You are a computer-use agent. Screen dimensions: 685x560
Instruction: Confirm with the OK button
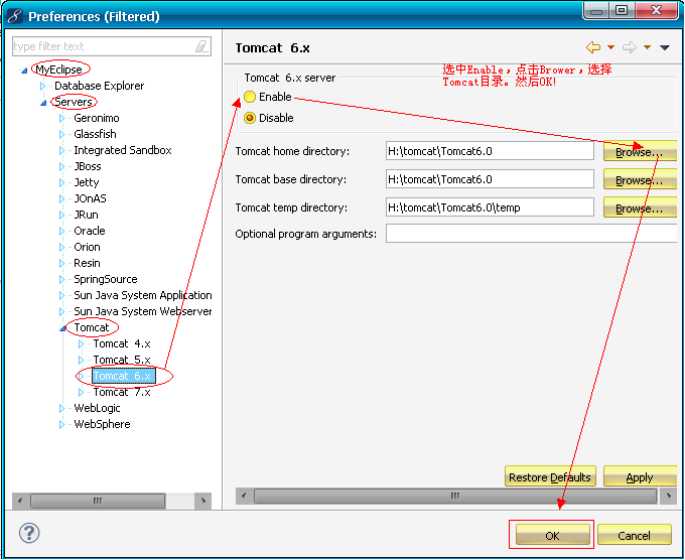point(552,535)
